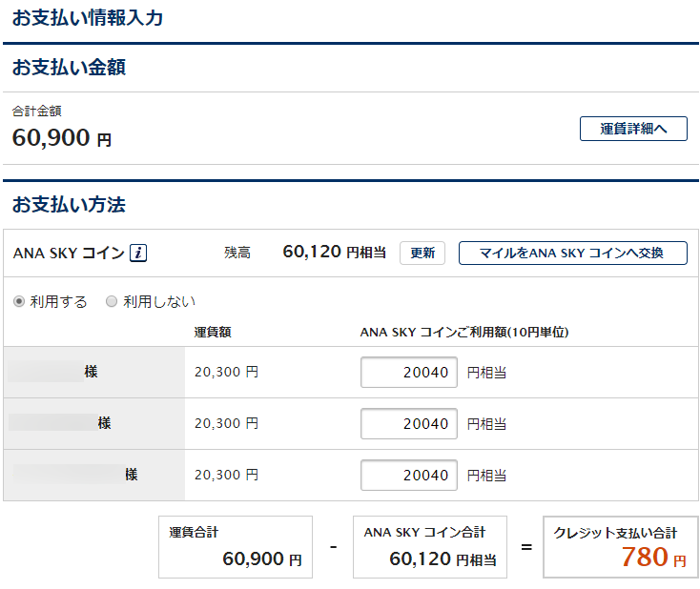Screen dimensions: 700x589
Task: Focus first passenger's coin amount field
Action: [x=409, y=372]
